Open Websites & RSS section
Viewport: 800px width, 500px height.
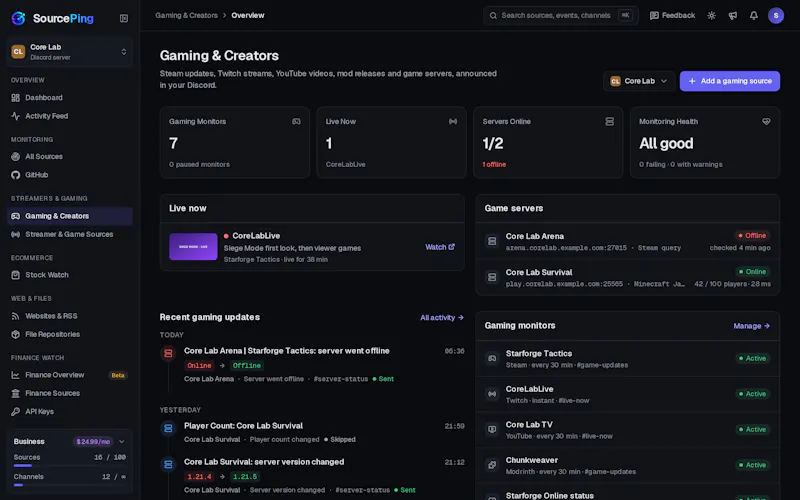click(x=70, y=316)
